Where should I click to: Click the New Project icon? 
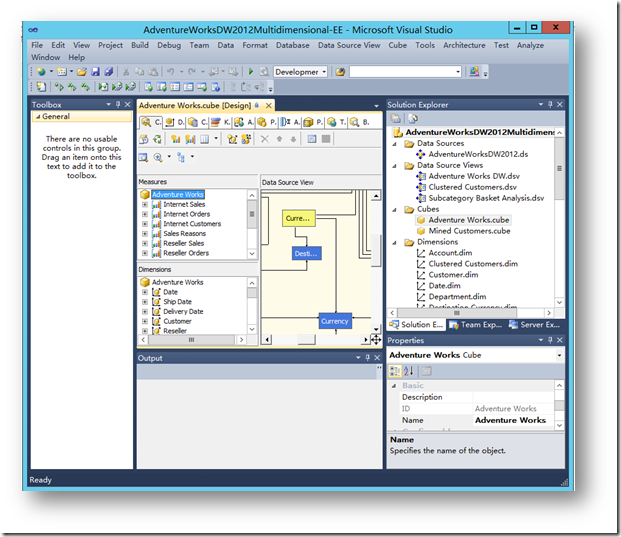[x=41, y=72]
